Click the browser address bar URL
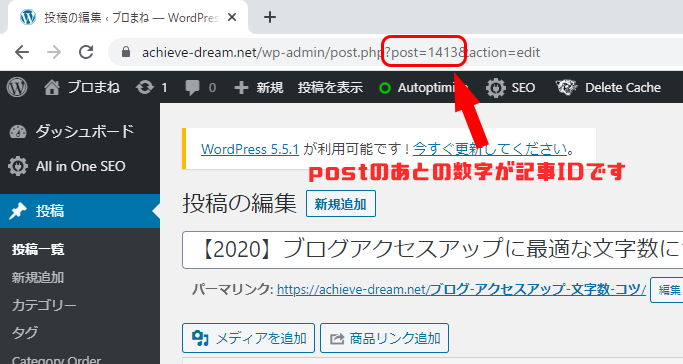683x364 pixels. point(341,53)
